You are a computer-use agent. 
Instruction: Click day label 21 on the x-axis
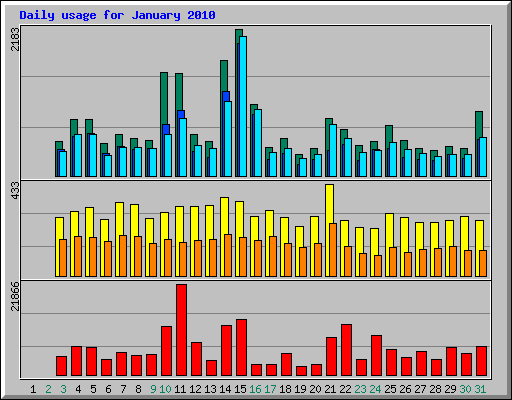(x=330, y=389)
